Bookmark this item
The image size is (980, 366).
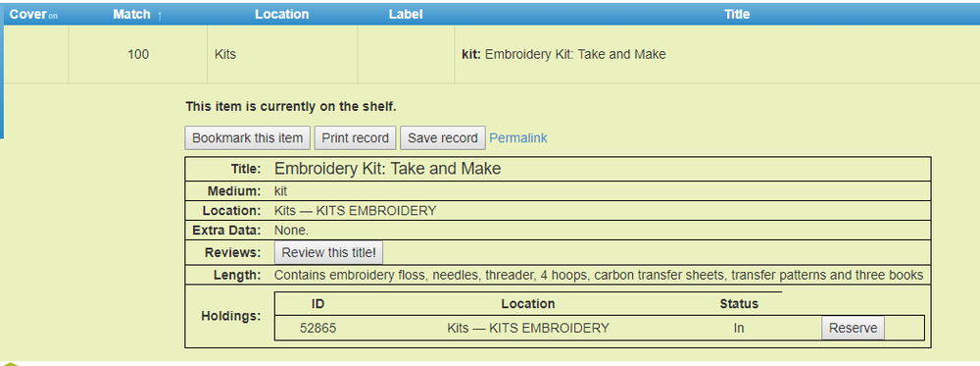[x=248, y=138]
